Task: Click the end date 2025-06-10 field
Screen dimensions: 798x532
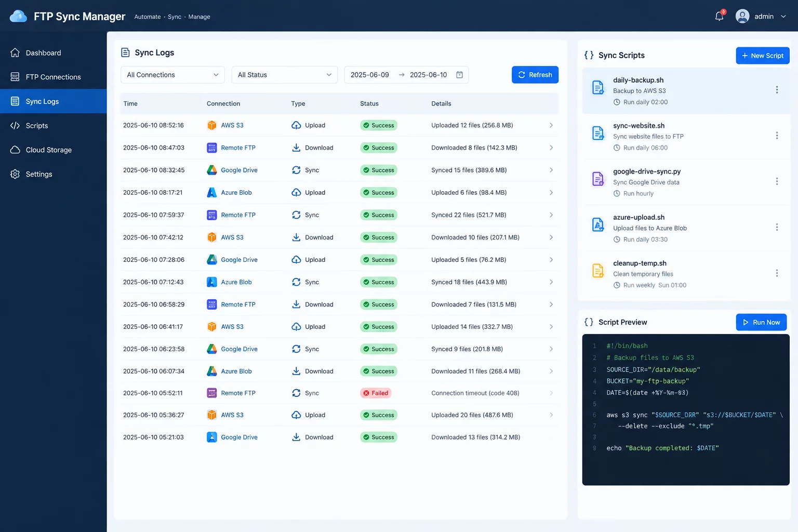Action: click(x=428, y=75)
